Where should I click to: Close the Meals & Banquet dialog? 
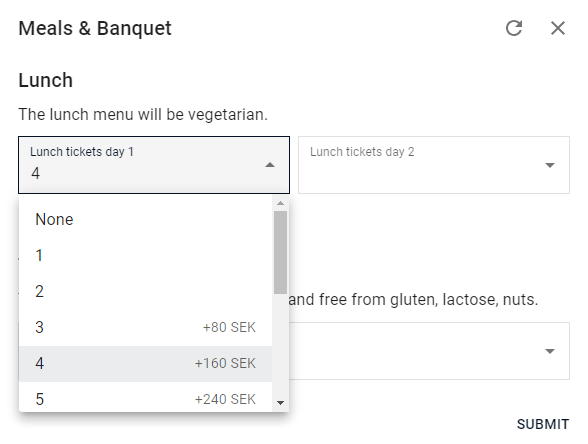(558, 28)
